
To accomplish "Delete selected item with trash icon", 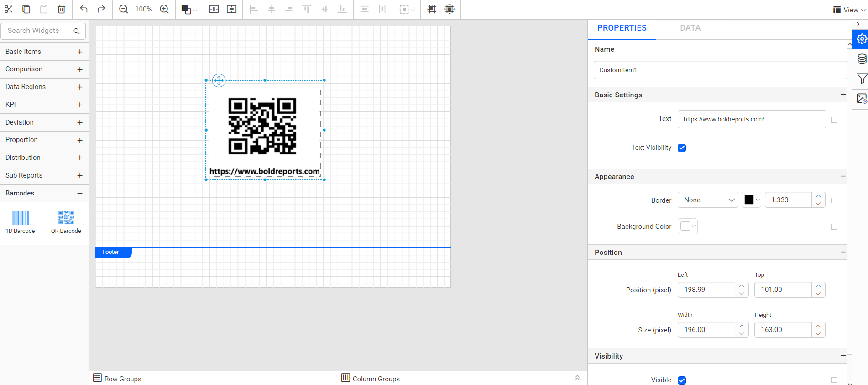I will 62,9.
